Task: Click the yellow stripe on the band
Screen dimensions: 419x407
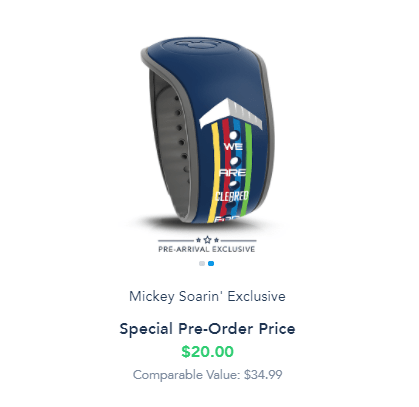Action: pos(214,173)
